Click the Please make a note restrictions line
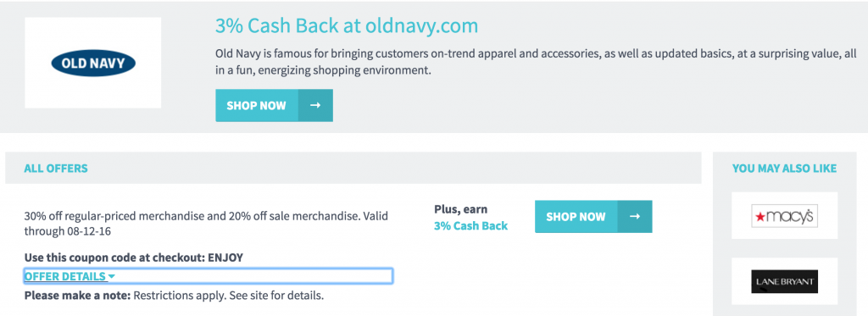The image size is (868, 316). coord(174,296)
